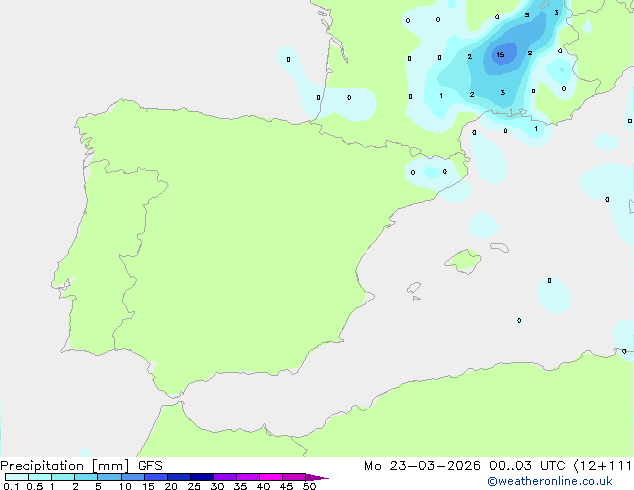The height and width of the screenshot is (490, 634).
Task: Click the 40–45 mm magenta legend swatch
Action: (x=271, y=477)
